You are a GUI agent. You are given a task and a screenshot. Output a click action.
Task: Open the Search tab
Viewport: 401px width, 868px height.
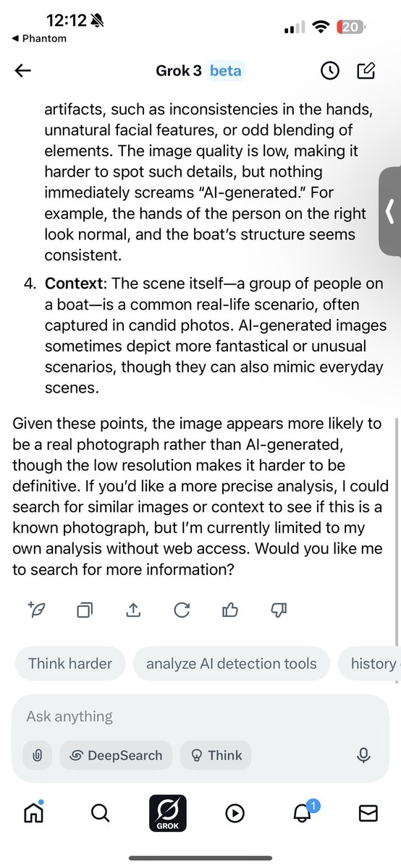click(101, 814)
